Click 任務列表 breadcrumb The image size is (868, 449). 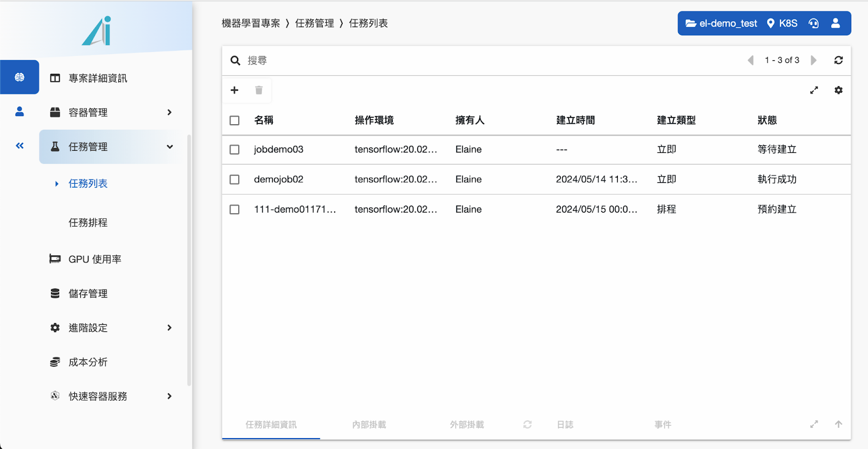[368, 23]
